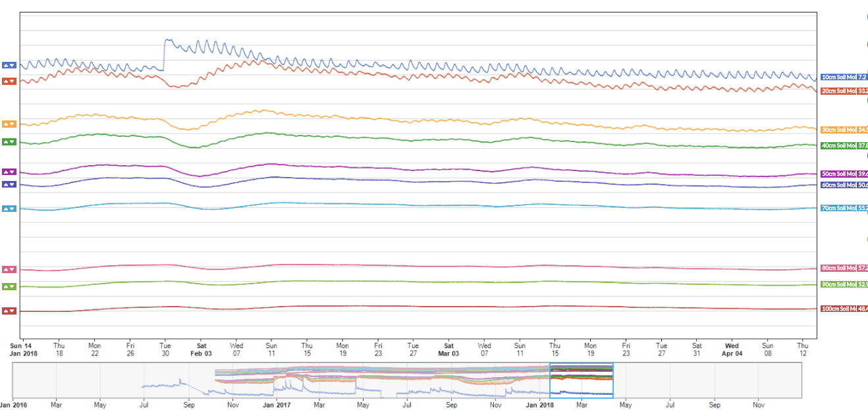Click the up arrow on the 10cm blue series control
The width and height of the screenshot is (868, 410).
(6, 65)
